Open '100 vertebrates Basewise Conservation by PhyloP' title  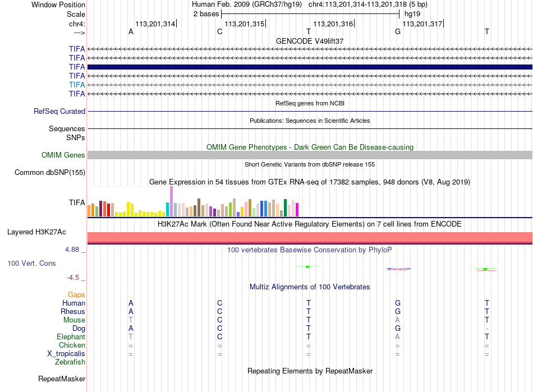click(310, 250)
